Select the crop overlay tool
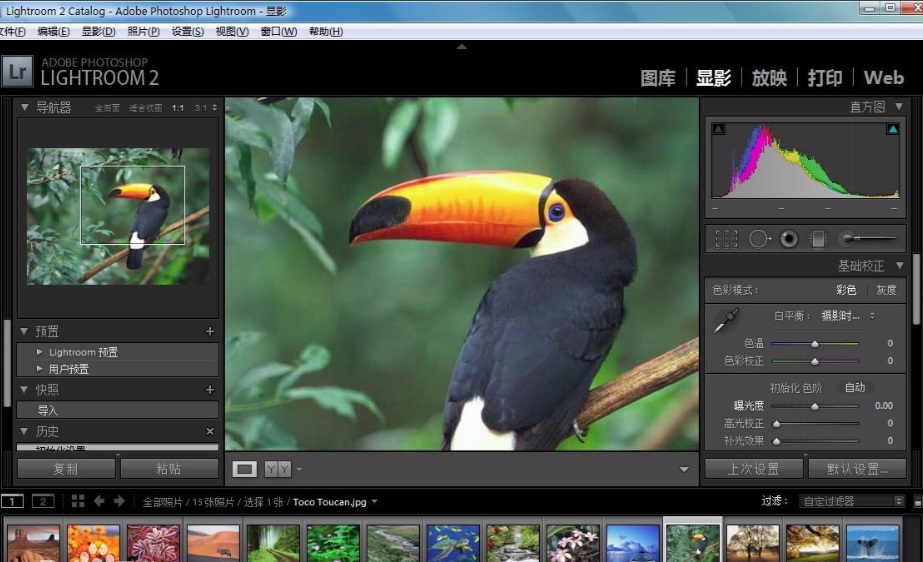 pos(726,238)
